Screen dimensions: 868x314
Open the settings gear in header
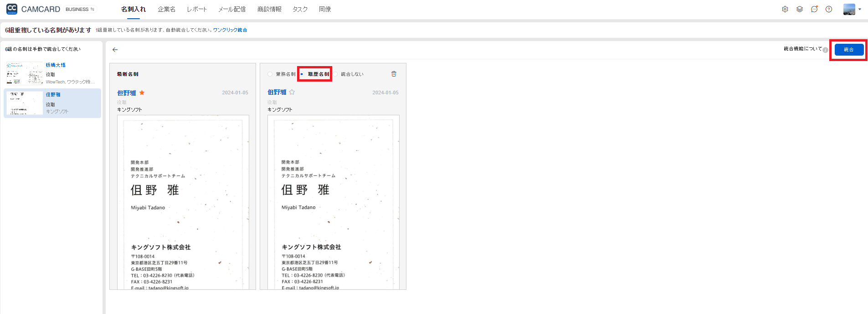pyautogui.click(x=785, y=9)
